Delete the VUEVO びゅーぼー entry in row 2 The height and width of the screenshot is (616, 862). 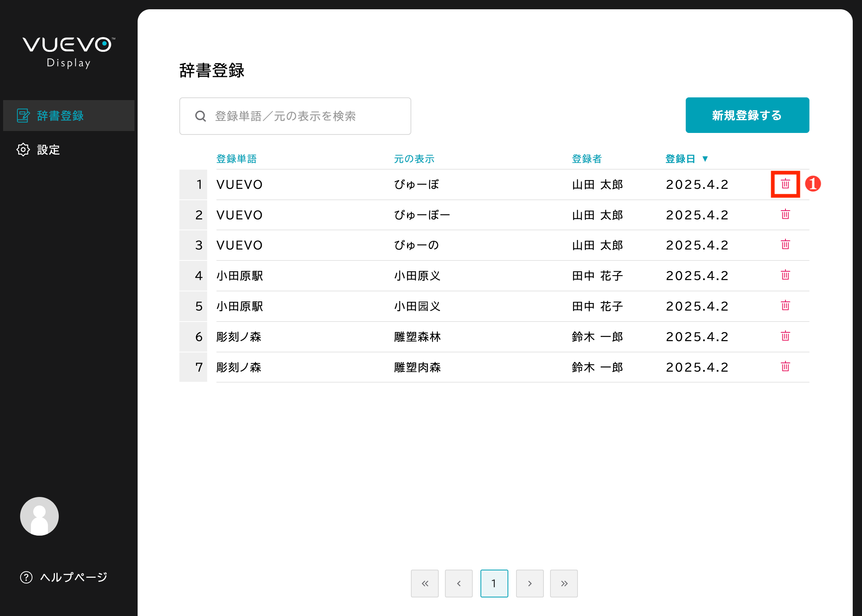coord(785,215)
